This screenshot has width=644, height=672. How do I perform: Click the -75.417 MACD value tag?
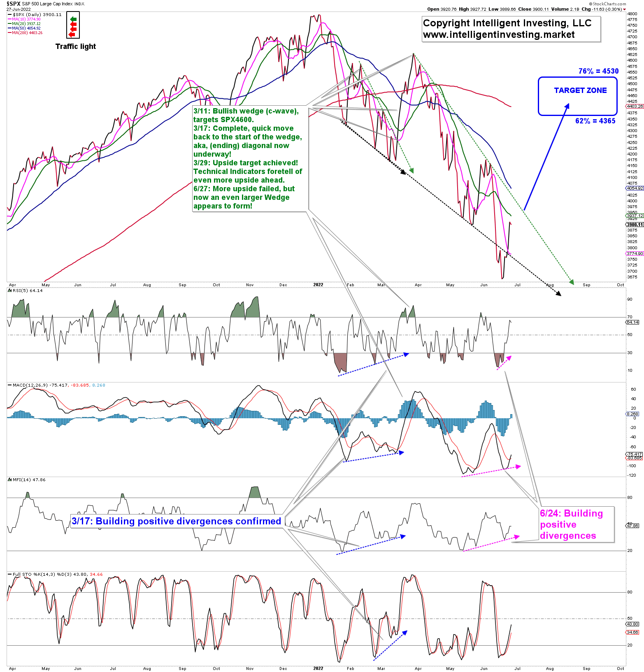(x=634, y=454)
